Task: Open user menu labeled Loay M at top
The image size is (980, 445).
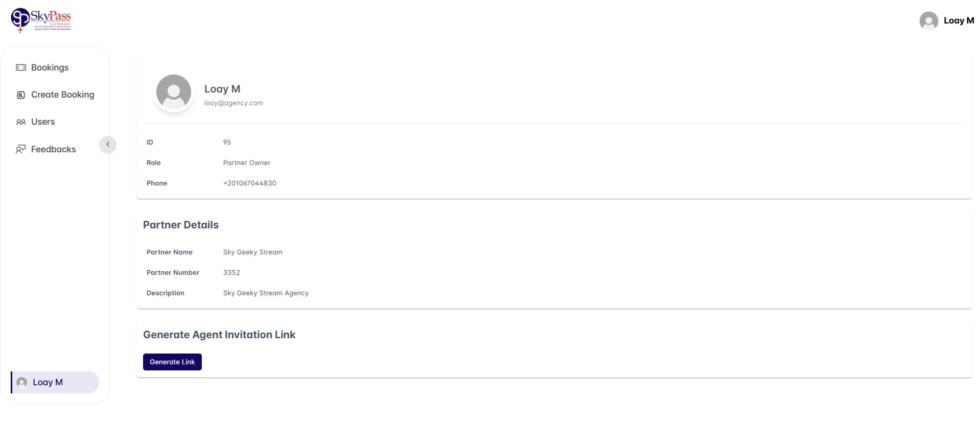Action: click(x=958, y=20)
